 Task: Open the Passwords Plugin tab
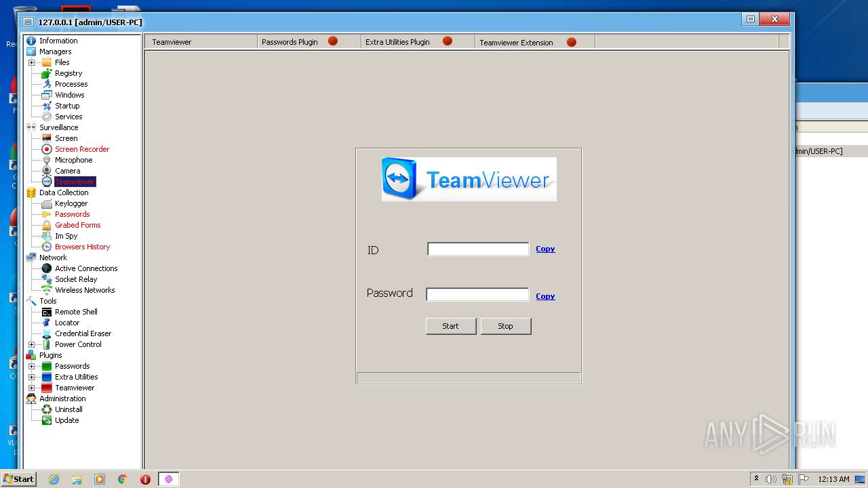pyautogui.click(x=309, y=42)
